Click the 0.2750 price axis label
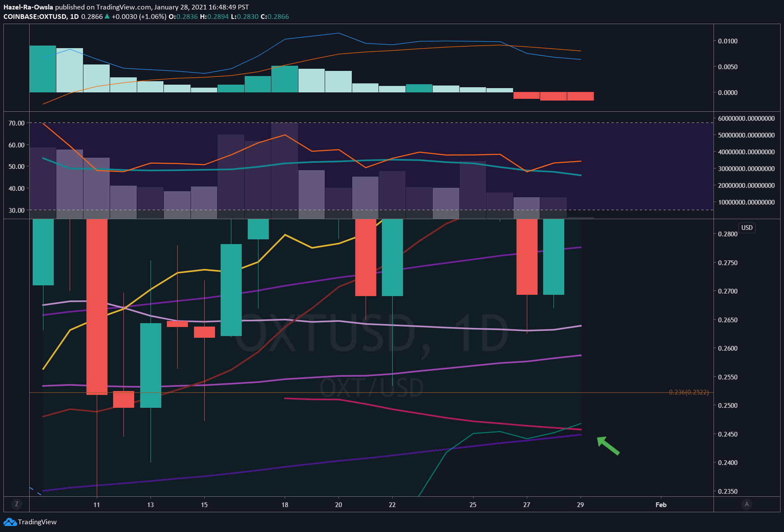784x532 pixels. tap(728, 263)
